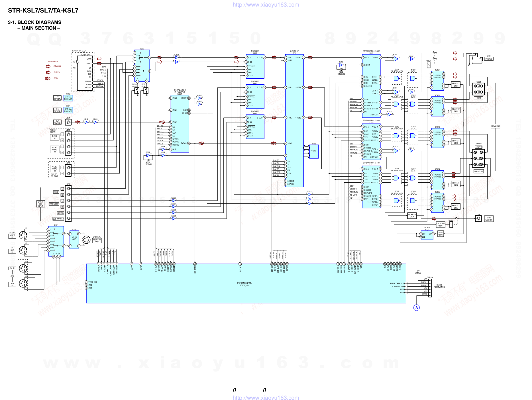Image resolution: width=532 pixels, height=400 pixels.
Task: Click the MULTI CH INPUT label
Action: pyautogui.click(x=40, y=204)
